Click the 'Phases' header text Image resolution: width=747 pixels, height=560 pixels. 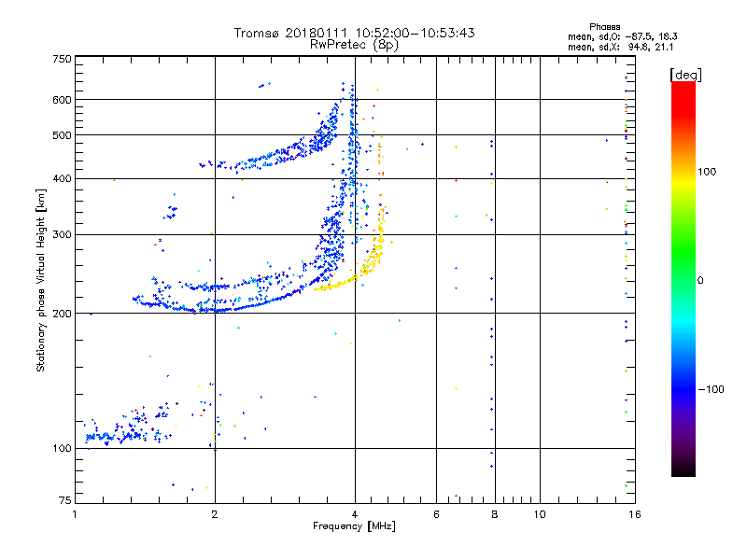click(604, 27)
